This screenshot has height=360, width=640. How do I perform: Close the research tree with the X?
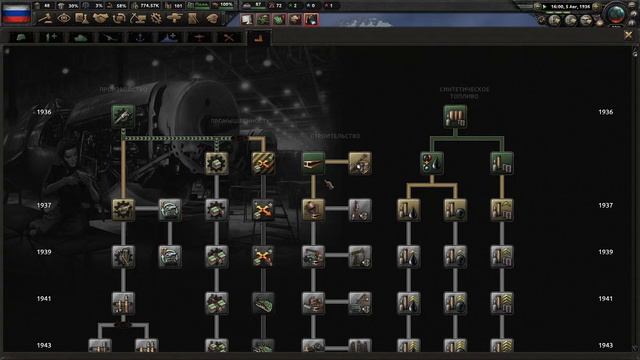click(x=628, y=36)
